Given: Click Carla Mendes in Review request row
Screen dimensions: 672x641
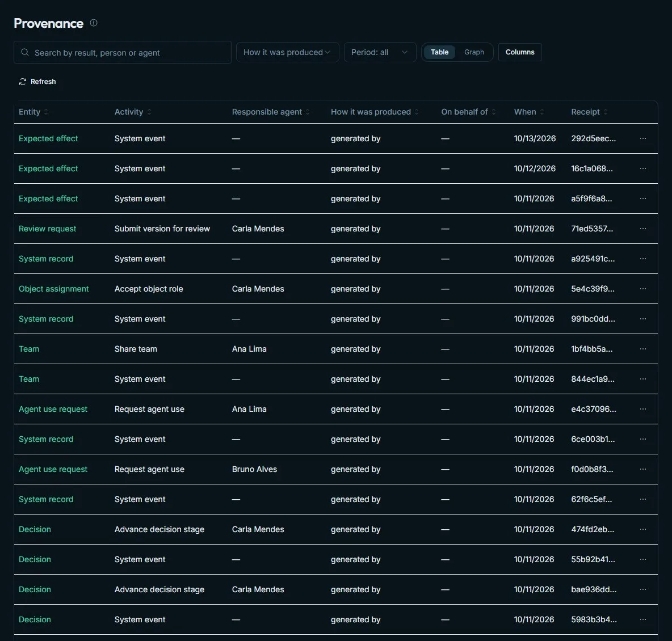Looking at the screenshot, I should [x=258, y=229].
